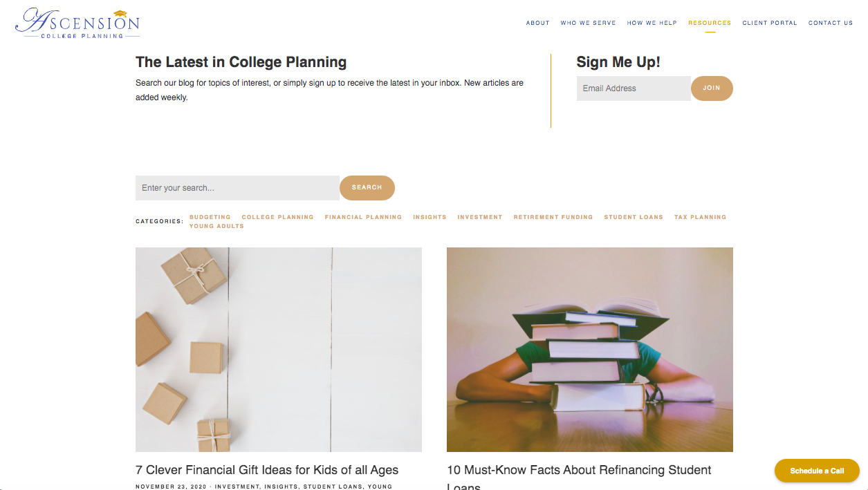The height and width of the screenshot is (490, 868).
Task: Go to the CONTACT US page
Action: click(x=830, y=23)
